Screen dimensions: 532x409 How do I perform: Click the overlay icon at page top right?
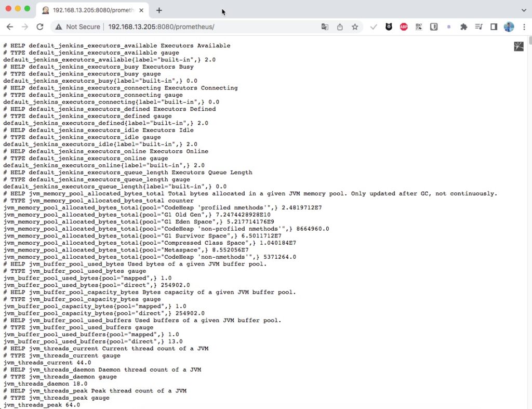point(519,46)
